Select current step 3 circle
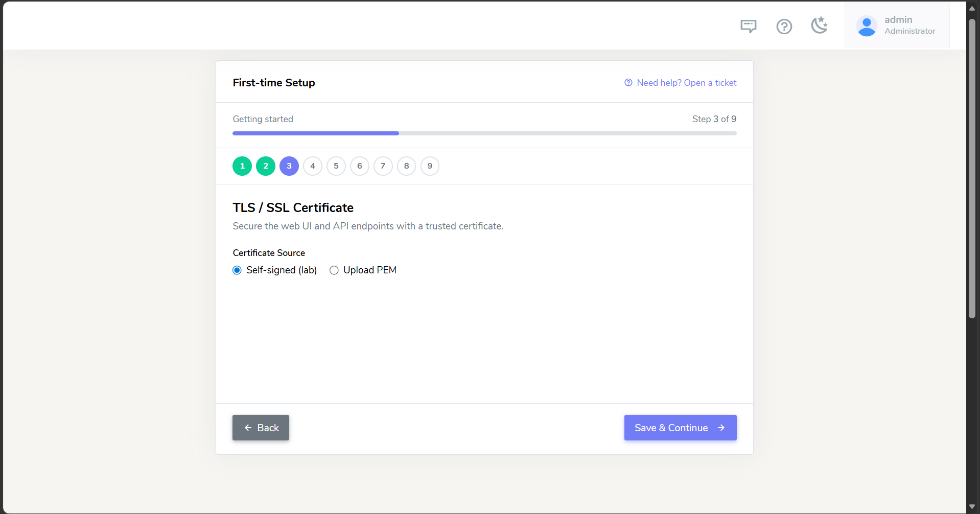This screenshot has height=514, width=980. 289,166
